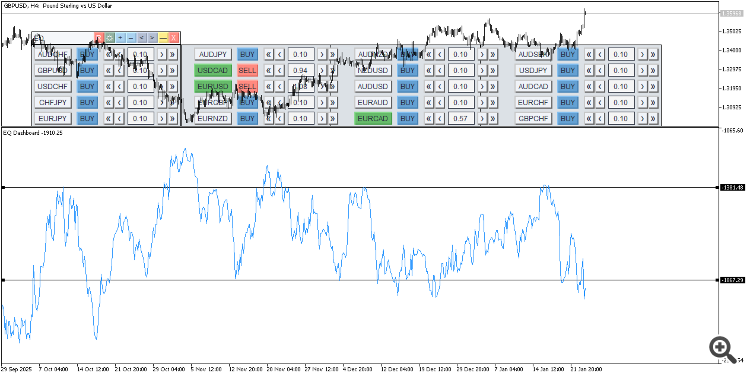The height and width of the screenshot is (376, 750).
Task: Toggle the USDJPY BUY direction button
Action: tap(568, 70)
